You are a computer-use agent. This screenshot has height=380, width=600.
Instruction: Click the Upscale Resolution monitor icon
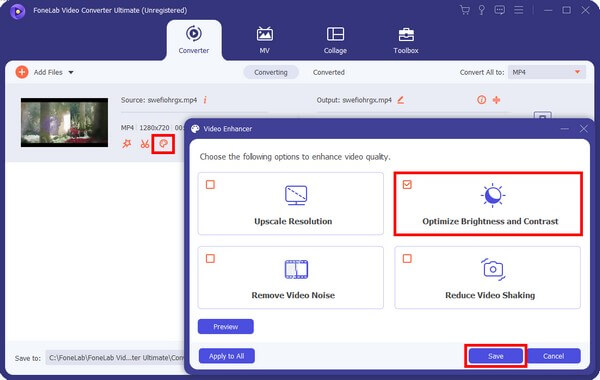pos(296,195)
